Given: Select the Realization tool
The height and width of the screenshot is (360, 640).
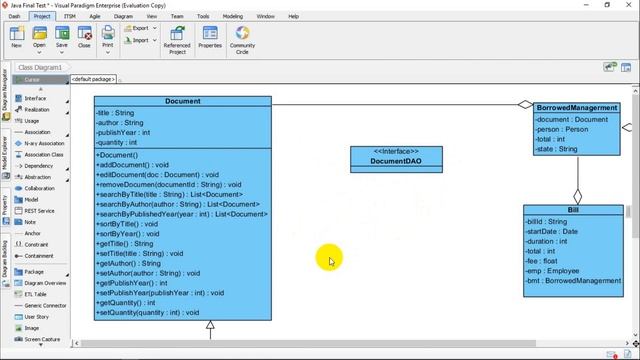Looking at the screenshot, I should pos(37,109).
